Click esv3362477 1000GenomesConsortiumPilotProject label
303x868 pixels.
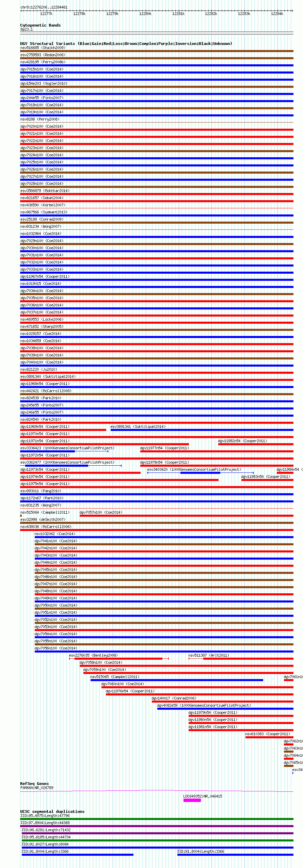pyautogui.click(x=67, y=462)
